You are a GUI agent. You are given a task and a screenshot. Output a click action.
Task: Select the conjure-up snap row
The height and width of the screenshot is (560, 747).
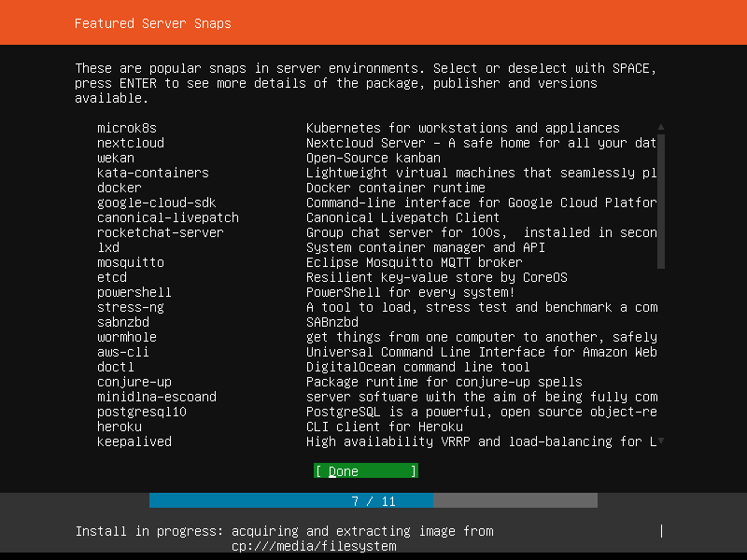tap(365, 382)
